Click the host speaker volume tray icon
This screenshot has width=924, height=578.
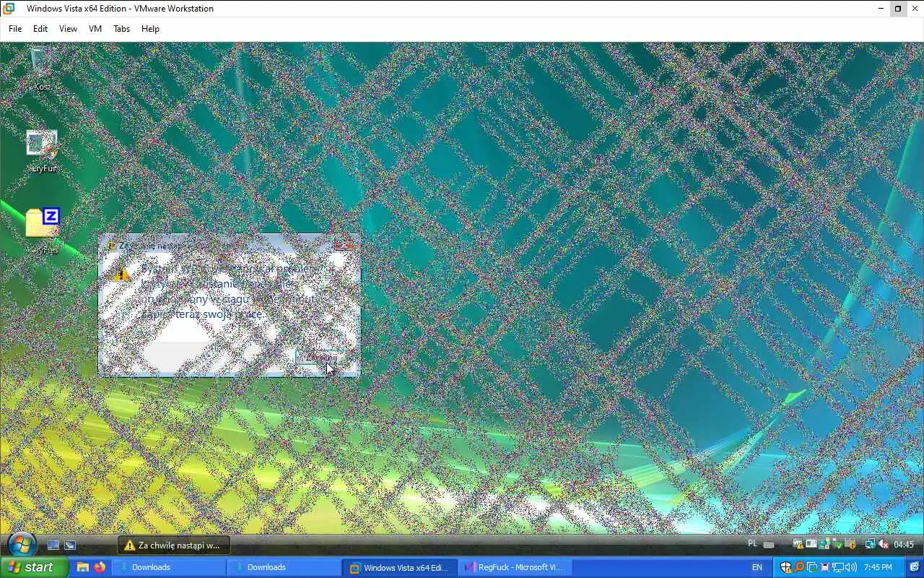coord(850,567)
